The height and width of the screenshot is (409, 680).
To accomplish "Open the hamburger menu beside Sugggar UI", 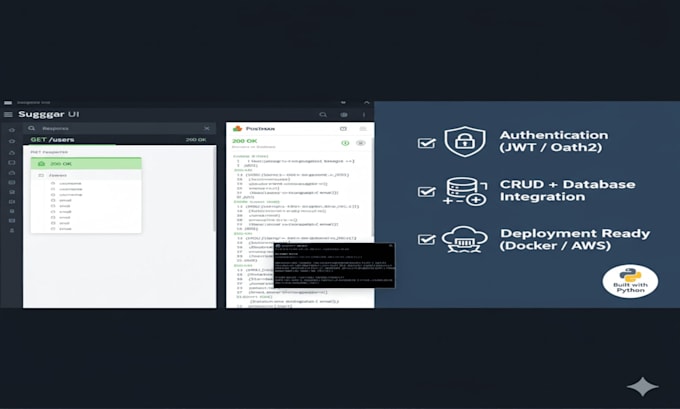I will pyautogui.click(x=8, y=115).
